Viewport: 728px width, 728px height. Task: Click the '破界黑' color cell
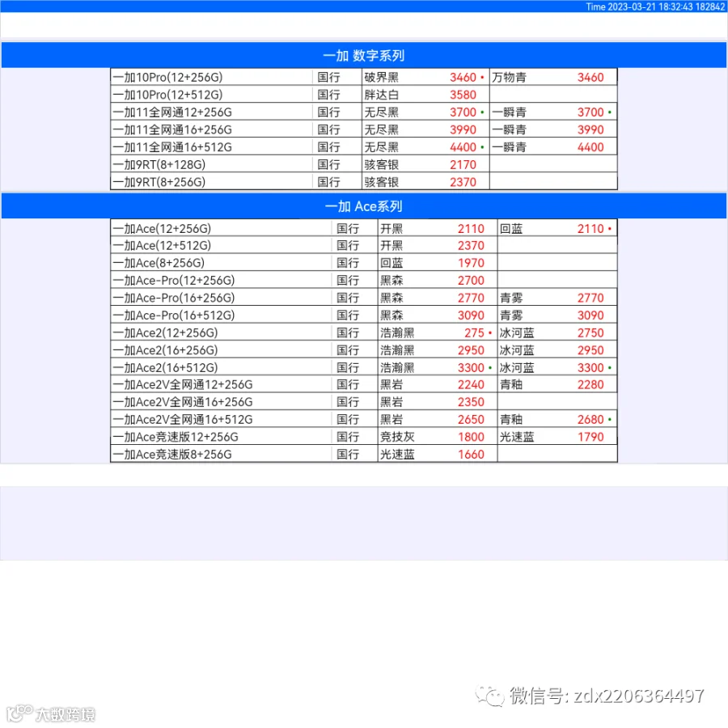coord(382,77)
